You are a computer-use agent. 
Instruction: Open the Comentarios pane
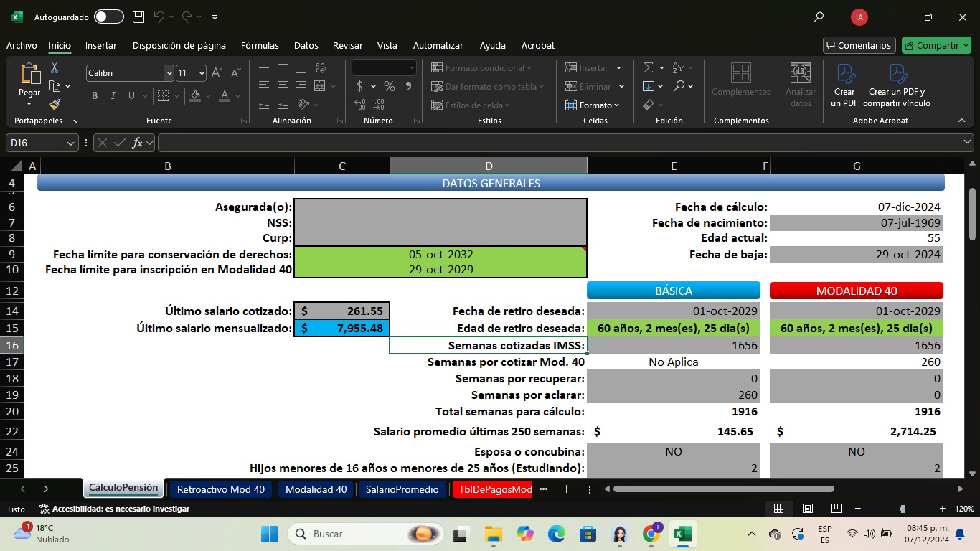(859, 45)
